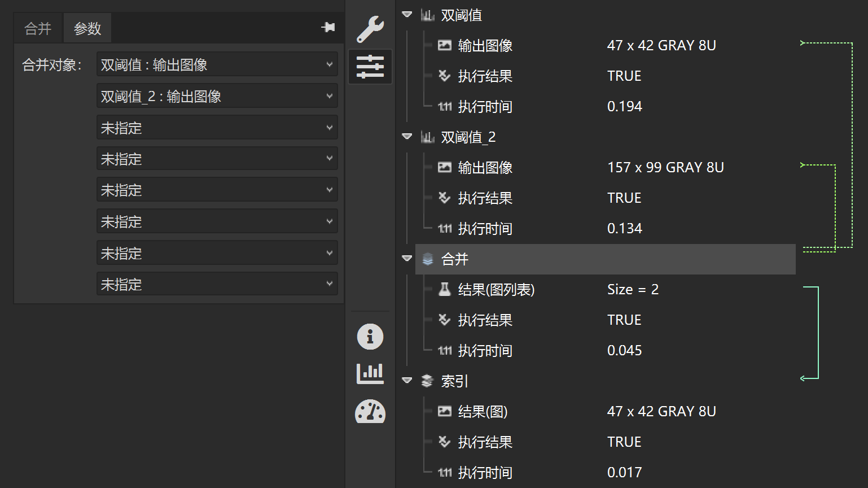Open the first 未指定 dropdown
868x488 pixels.
(x=217, y=128)
